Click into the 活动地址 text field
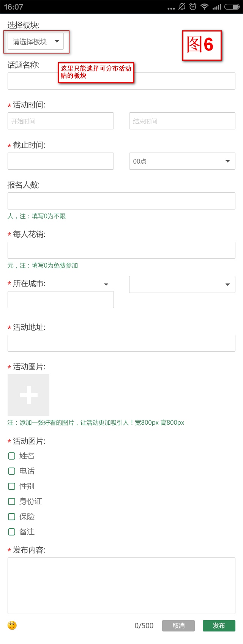243x644 pixels. (x=121, y=343)
